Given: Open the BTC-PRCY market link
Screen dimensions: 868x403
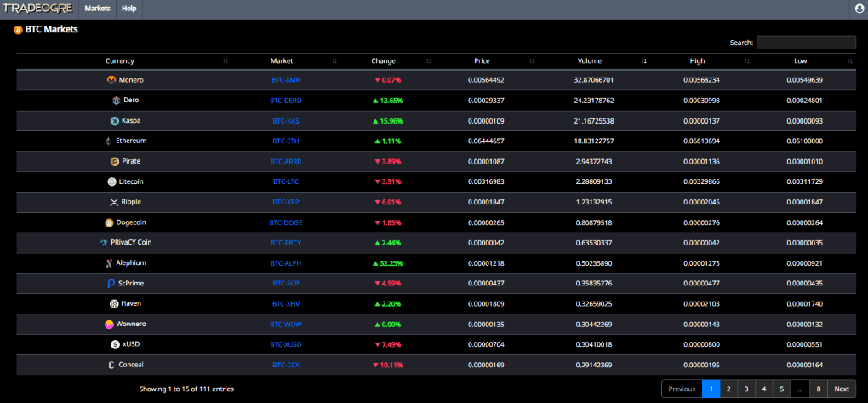Looking at the screenshot, I should [x=286, y=243].
